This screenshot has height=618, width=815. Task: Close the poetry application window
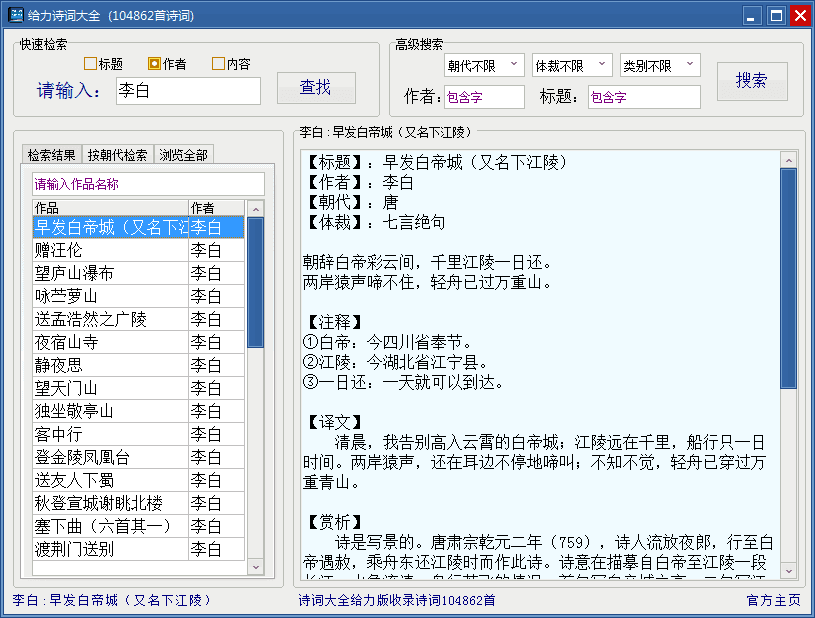pos(800,15)
